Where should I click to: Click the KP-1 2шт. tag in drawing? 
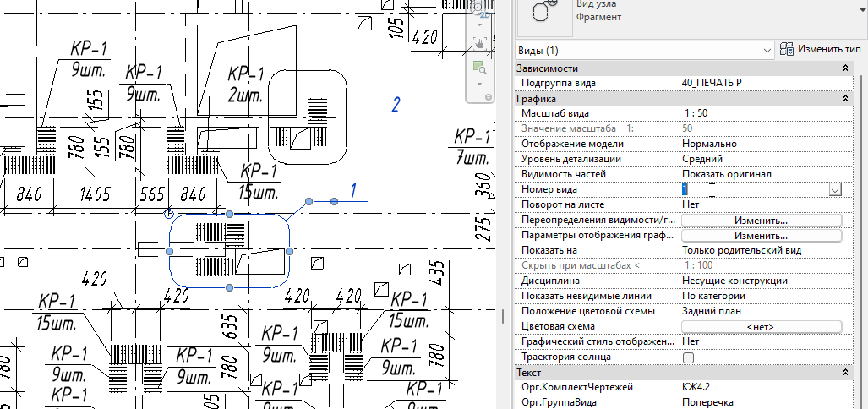[246, 85]
